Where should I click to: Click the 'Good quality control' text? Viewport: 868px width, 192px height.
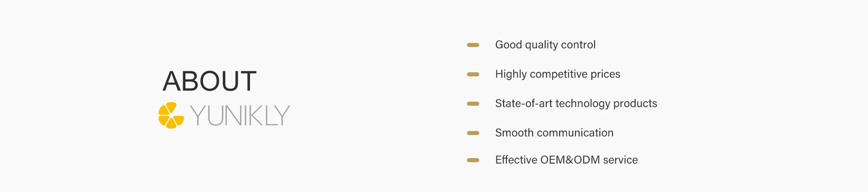tap(545, 45)
